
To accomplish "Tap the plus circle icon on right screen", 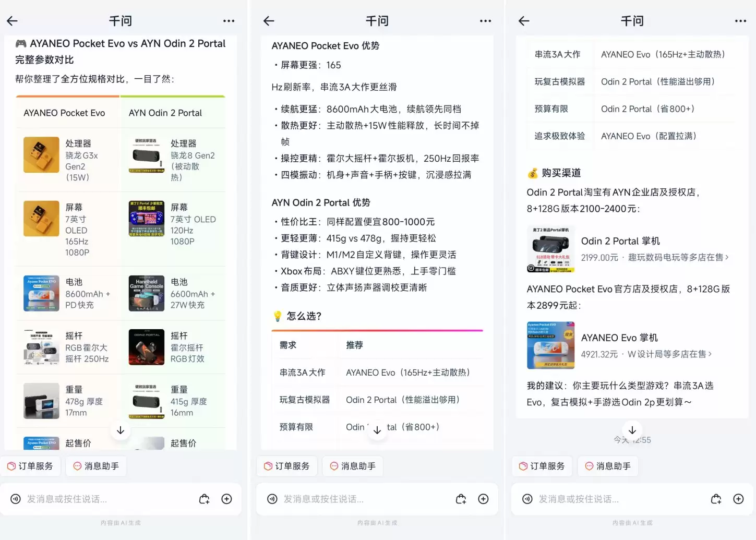I will tap(738, 499).
